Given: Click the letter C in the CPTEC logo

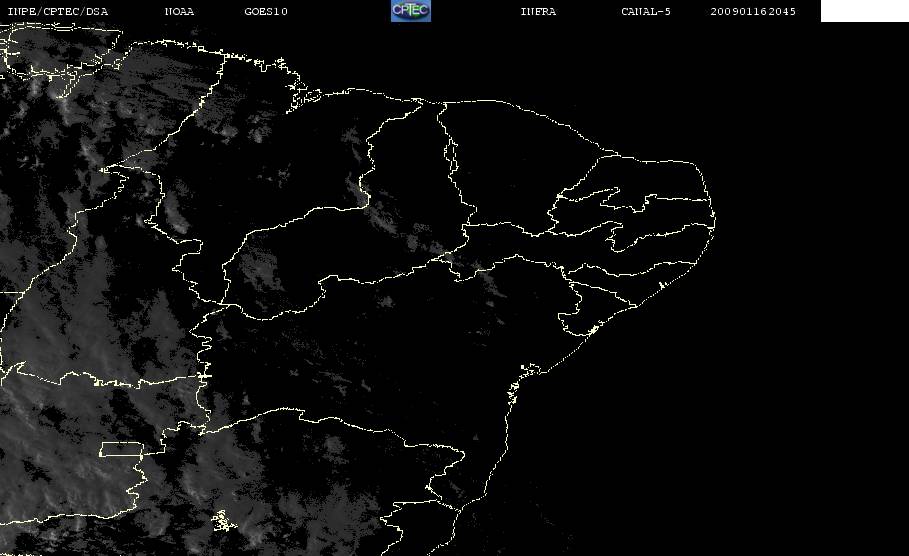Looking at the screenshot, I should pyautogui.click(x=397, y=9).
